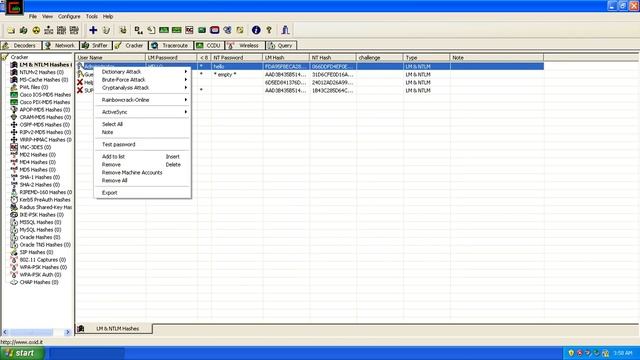640x360 pixels.
Task: Click the bottom LM & NTLM Hashes tab
Action: click(x=114, y=329)
